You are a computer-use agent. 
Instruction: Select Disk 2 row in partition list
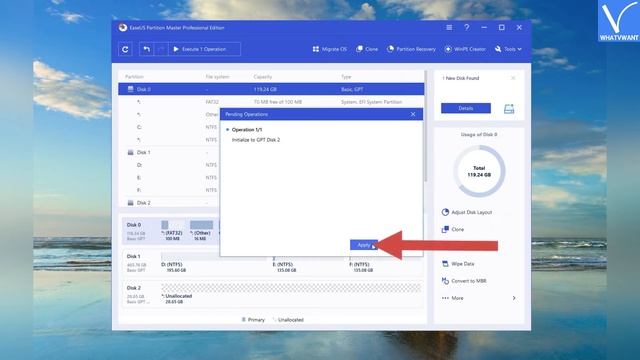coord(169,203)
